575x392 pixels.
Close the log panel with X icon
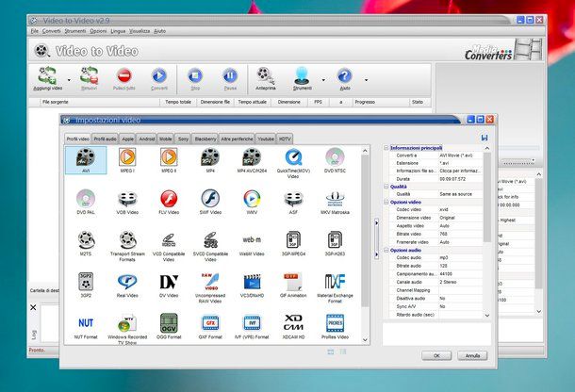(33, 307)
